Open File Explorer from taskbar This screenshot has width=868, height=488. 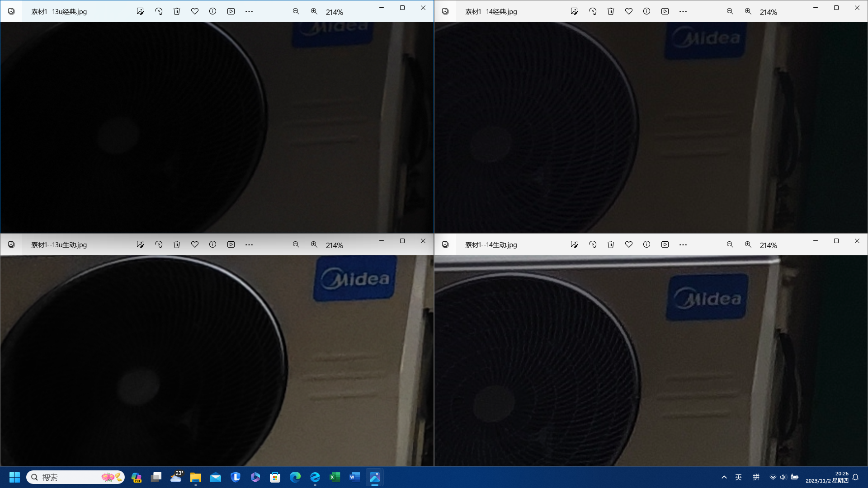(195, 477)
